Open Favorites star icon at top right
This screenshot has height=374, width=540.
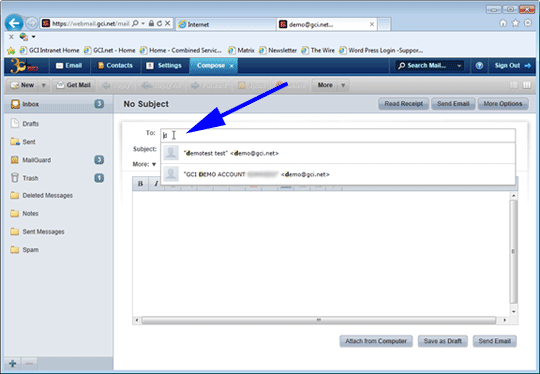[515, 23]
